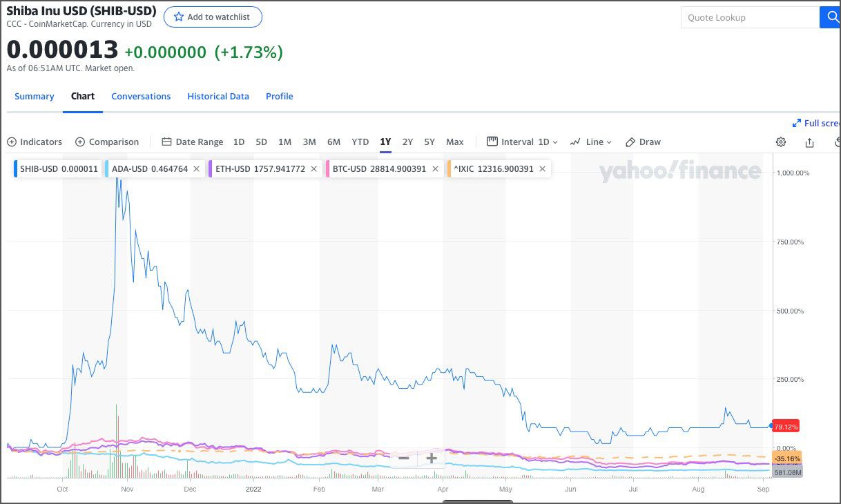Click the search magnifier icon
Viewport: 841px width, 504px height.
point(831,17)
